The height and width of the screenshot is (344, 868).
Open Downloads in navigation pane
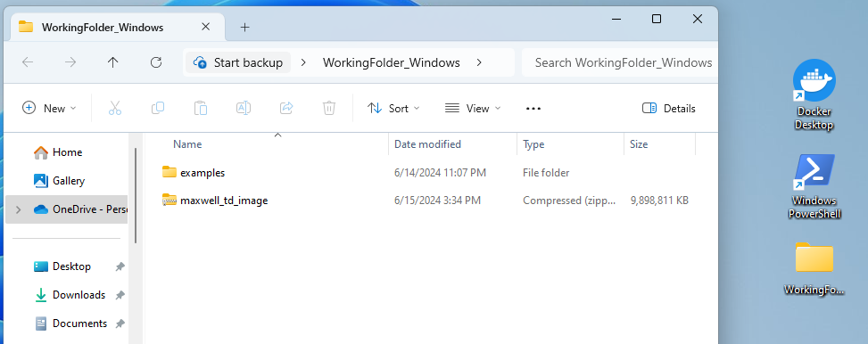coord(79,295)
